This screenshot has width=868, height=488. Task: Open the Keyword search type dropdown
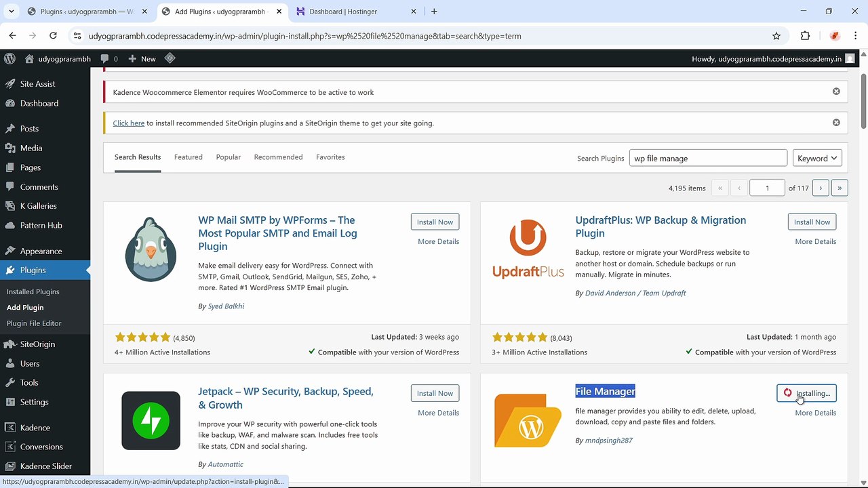817,159
